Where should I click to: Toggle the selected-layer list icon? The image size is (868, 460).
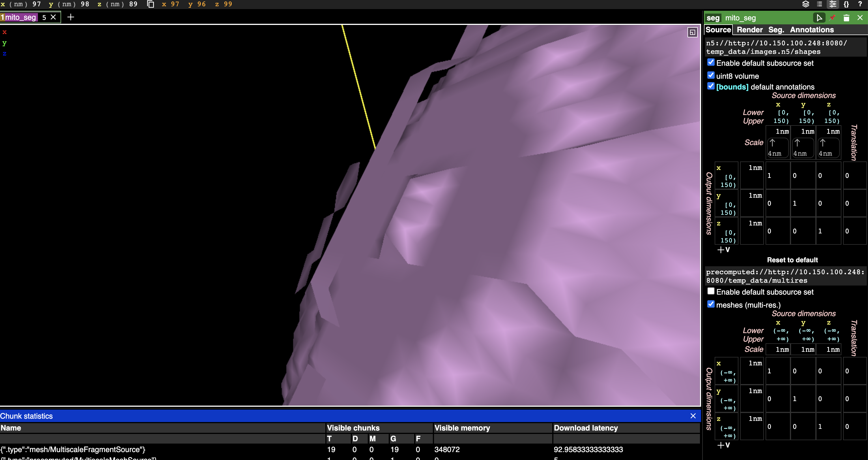819,4
